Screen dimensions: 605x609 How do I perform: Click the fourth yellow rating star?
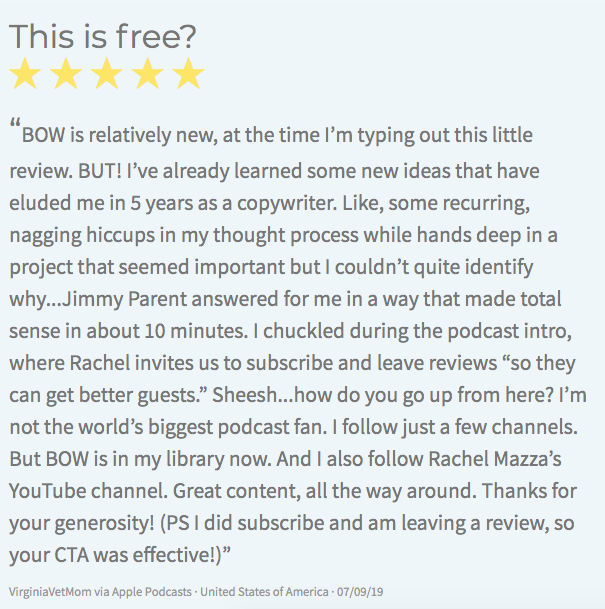[x=148, y=73]
